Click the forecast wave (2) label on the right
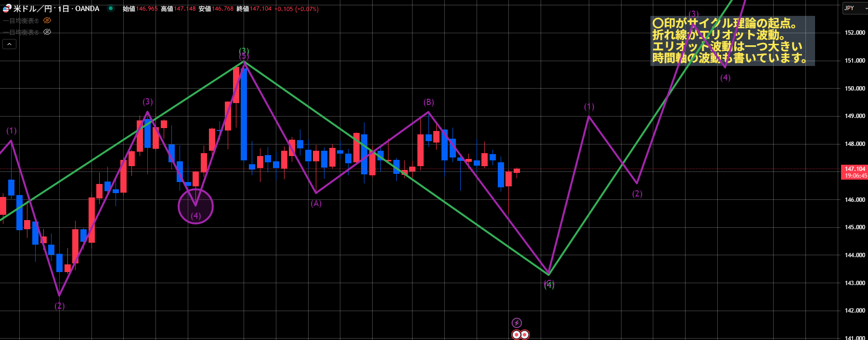Image resolution: width=868 pixels, height=340 pixels. [x=637, y=194]
